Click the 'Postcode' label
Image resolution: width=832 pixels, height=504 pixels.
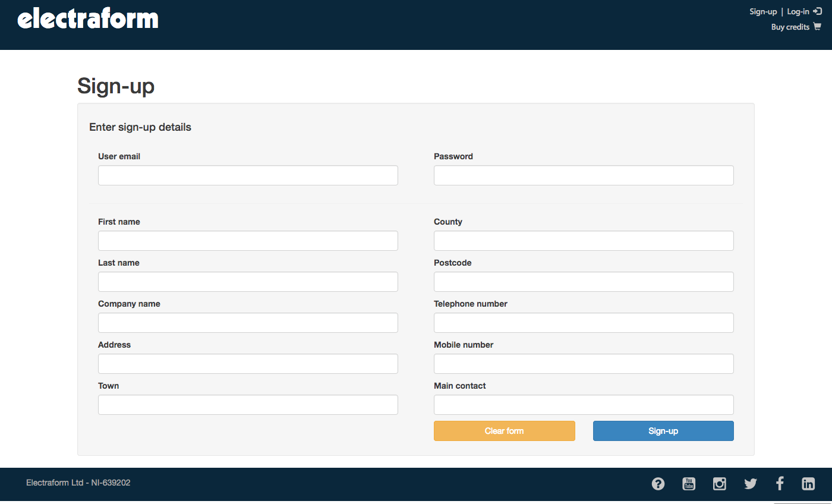tap(453, 263)
